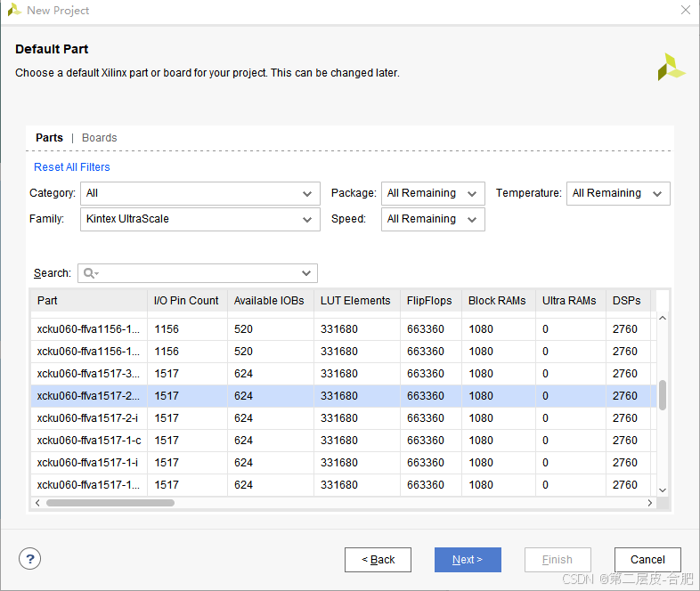Click the scroll left arrow of parts table
Viewport: 700px width, 591px height.
[37, 503]
